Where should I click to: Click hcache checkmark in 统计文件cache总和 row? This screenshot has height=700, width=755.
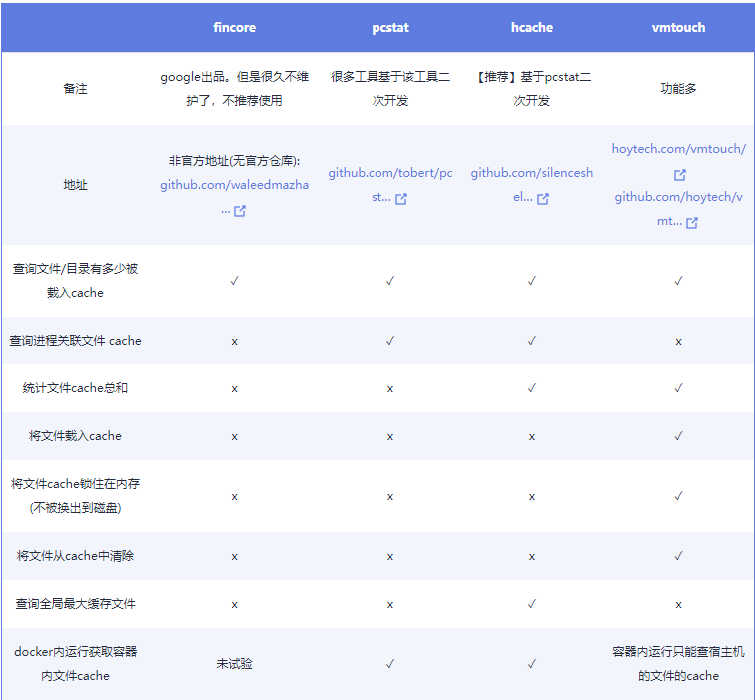coord(532,388)
